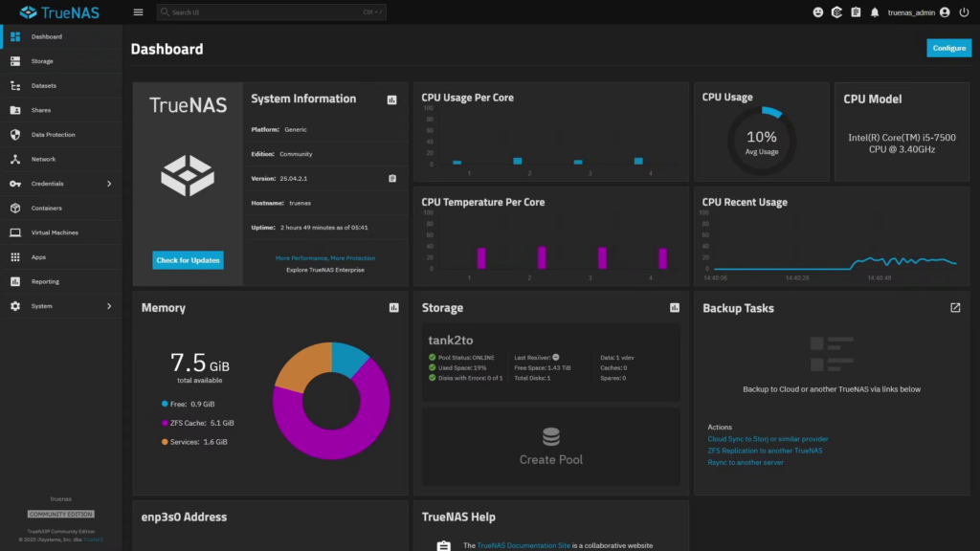
Task: Click the Check for Updates button
Action: [188, 260]
